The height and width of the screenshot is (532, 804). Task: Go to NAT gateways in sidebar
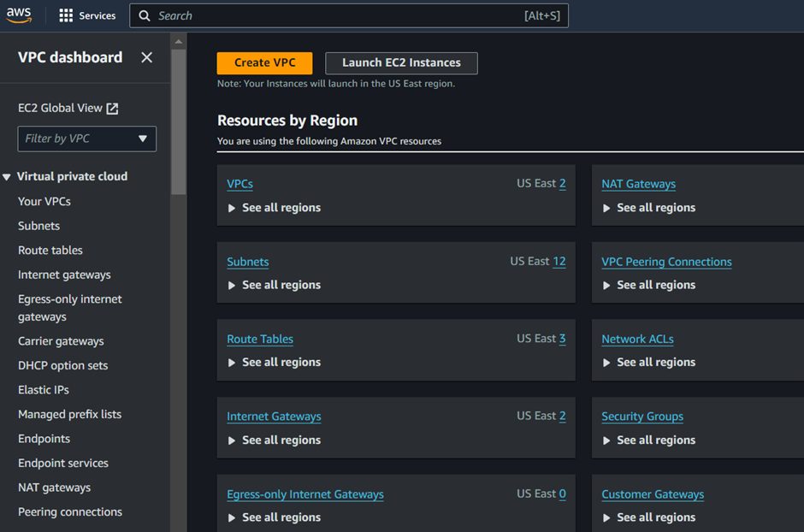click(55, 488)
